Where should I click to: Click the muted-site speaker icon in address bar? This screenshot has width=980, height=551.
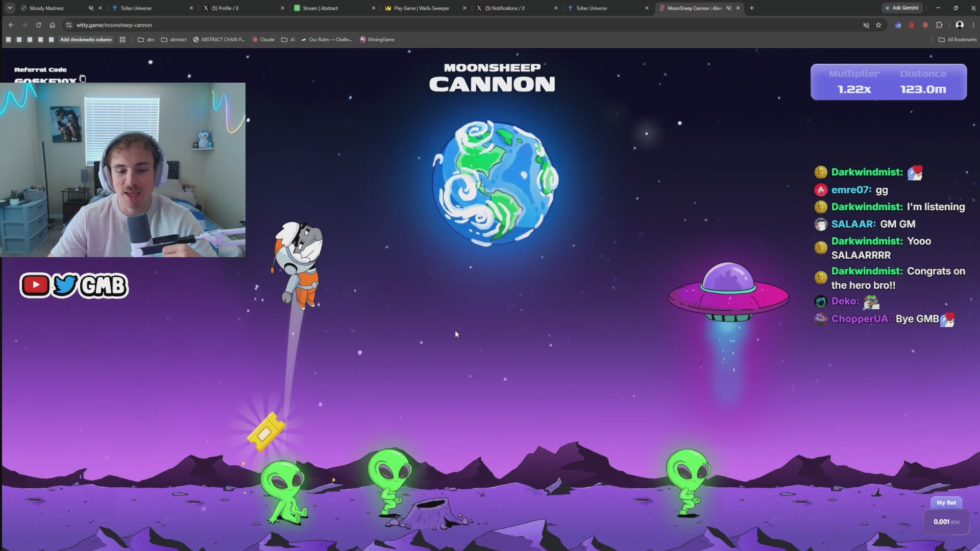point(866,25)
